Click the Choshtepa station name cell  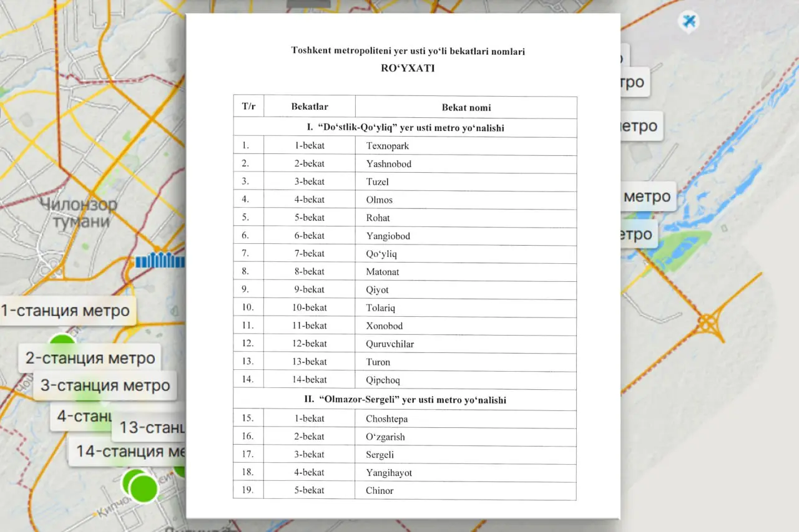(387, 418)
